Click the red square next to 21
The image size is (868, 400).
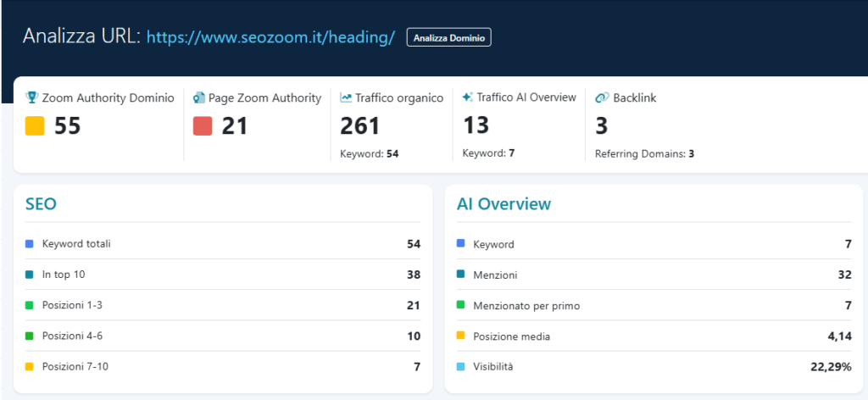pyautogui.click(x=203, y=126)
